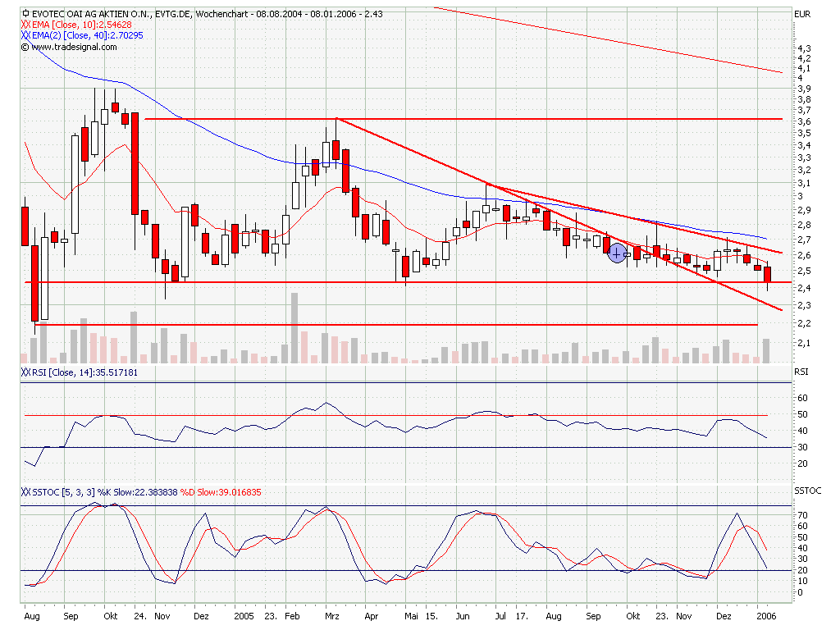The height and width of the screenshot is (630, 840).
Task: Click the indicator icon next to RSI label
Action: (x=25, y=372)
